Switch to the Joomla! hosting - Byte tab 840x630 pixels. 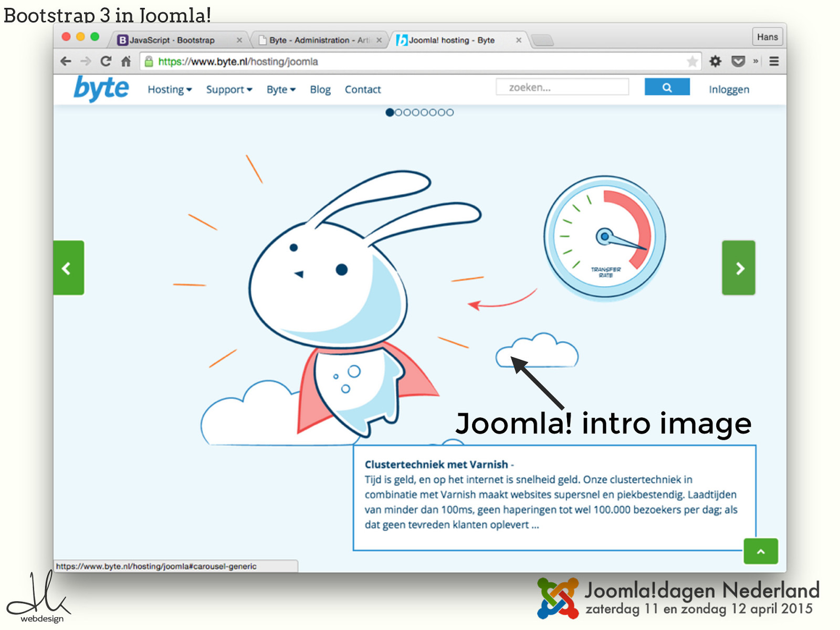tap(458, 40)
